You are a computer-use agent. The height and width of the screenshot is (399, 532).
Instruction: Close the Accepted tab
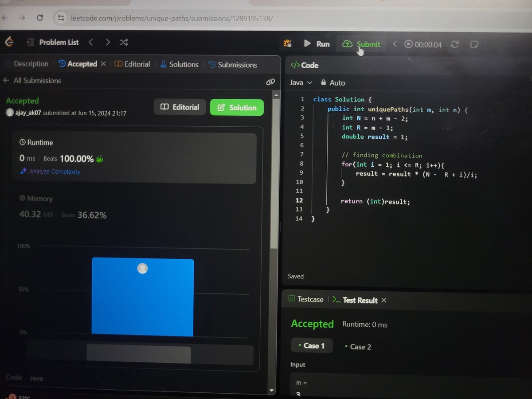coord(103,64)
